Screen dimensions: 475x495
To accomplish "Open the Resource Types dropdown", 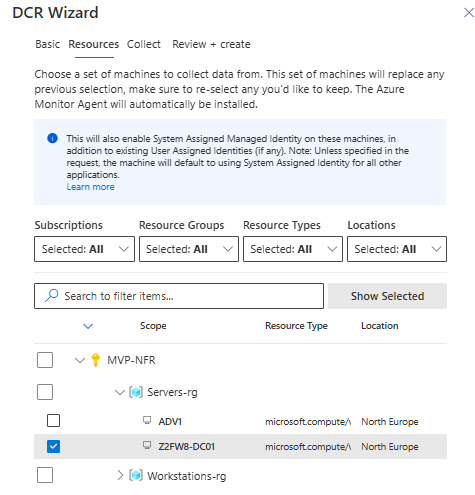I will click(x=293, y=249).
